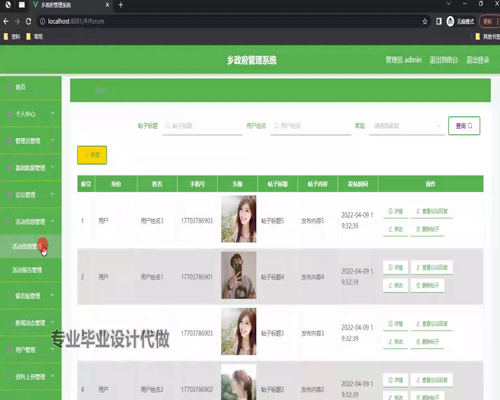Click 退出到前台 in the header
Viewport: 500px width, 400px height.
(444, 60)
